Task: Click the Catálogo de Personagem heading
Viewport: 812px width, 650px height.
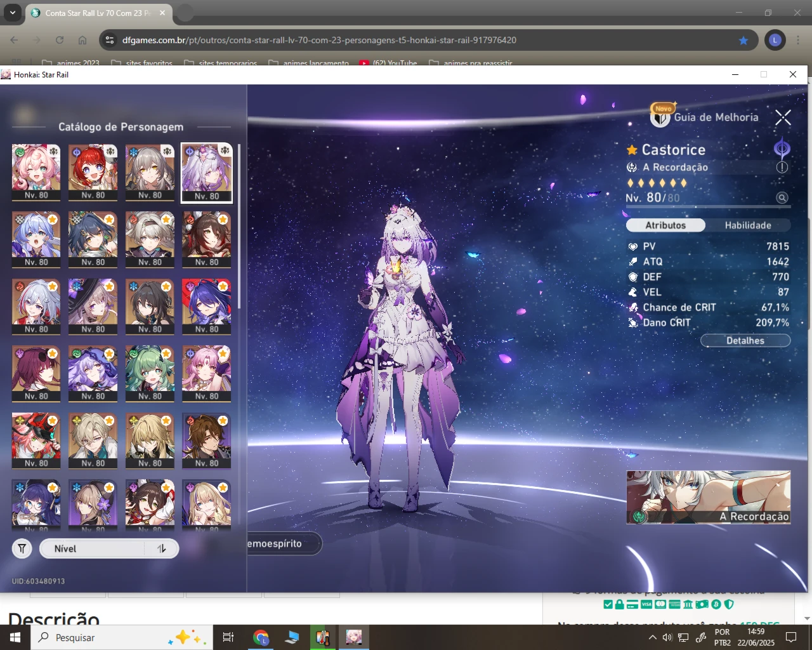Action: click(121, 127)
